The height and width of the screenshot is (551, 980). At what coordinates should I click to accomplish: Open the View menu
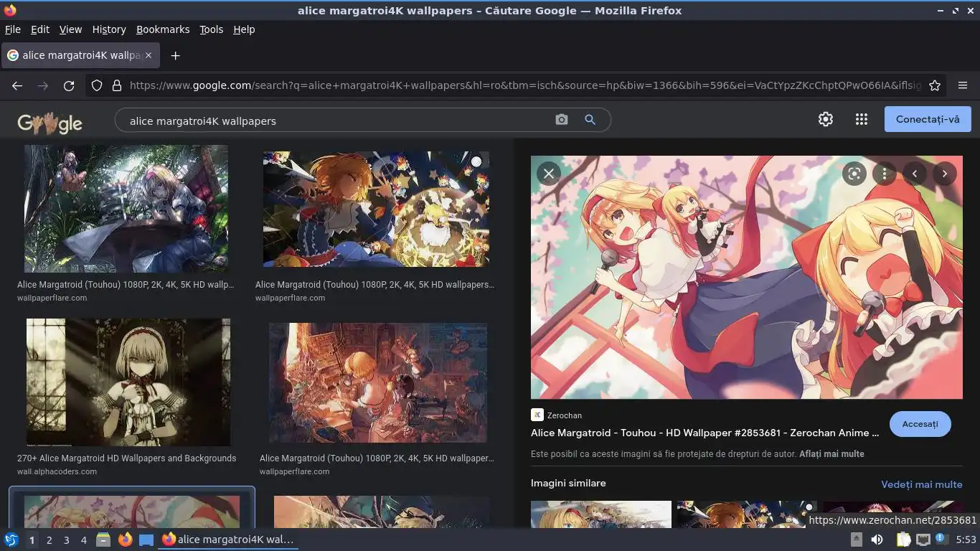(x=70, y=29)
